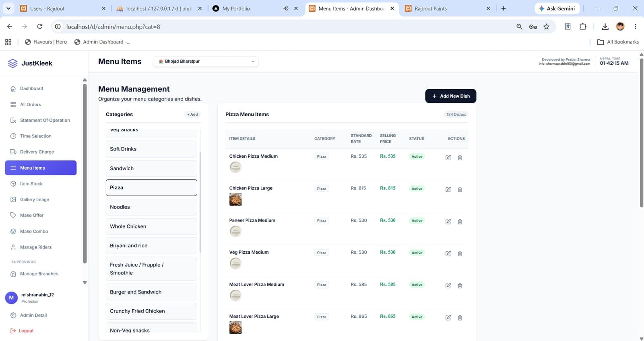Edit the Chicken Pizza Large item
The image size is (644, 341).
pyautogui.click(x=448, y=189)
